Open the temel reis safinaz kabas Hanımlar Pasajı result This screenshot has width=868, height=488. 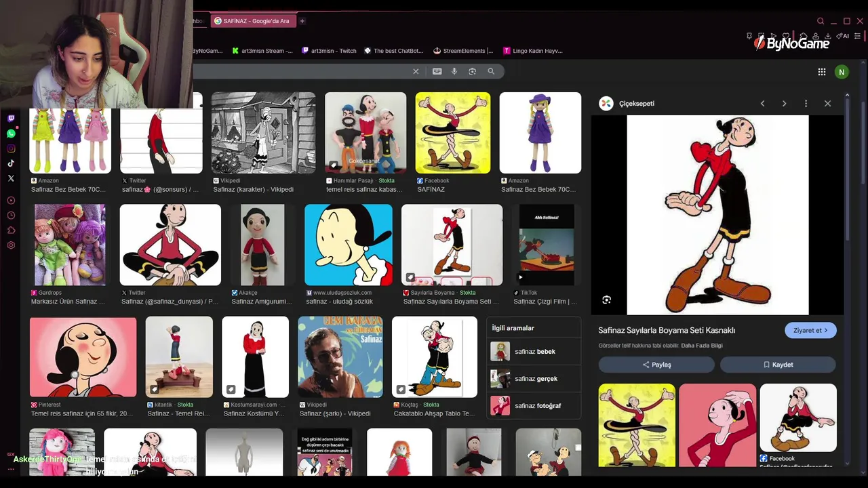tap(366, 133)
